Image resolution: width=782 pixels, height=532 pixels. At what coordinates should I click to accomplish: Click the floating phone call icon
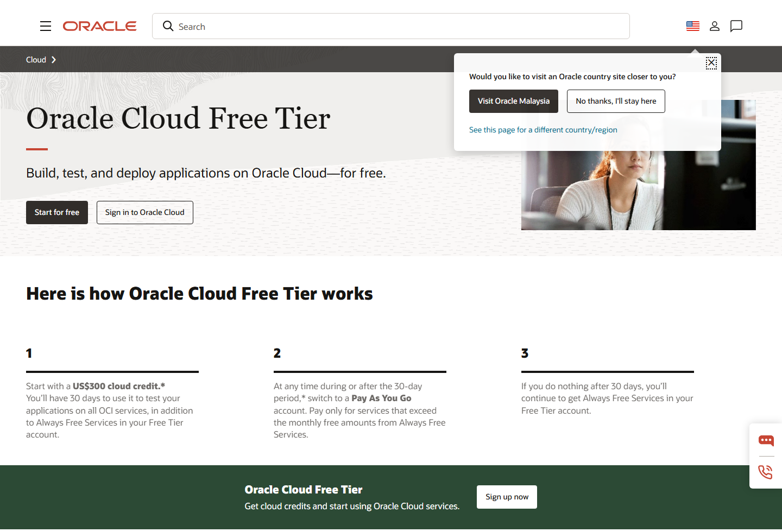point(766,472)
